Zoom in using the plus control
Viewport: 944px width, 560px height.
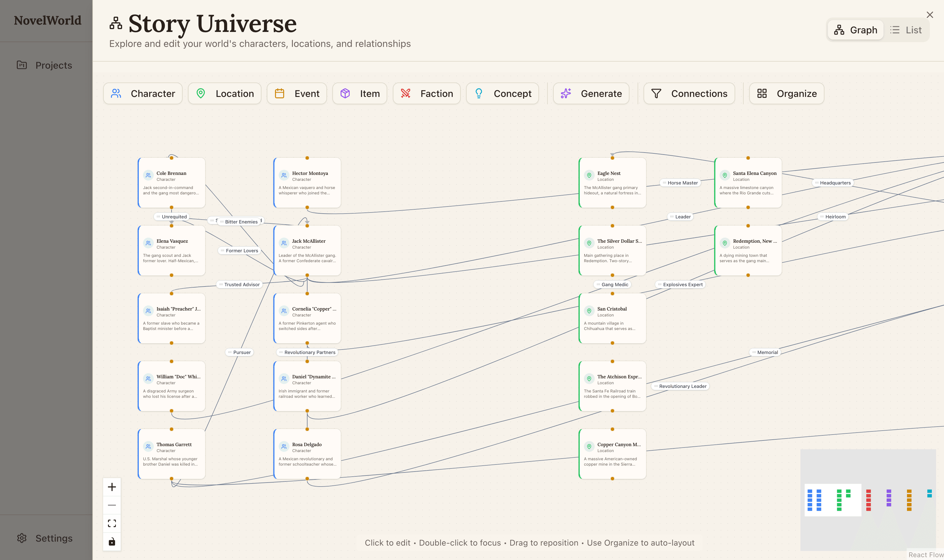click(112, 487)
